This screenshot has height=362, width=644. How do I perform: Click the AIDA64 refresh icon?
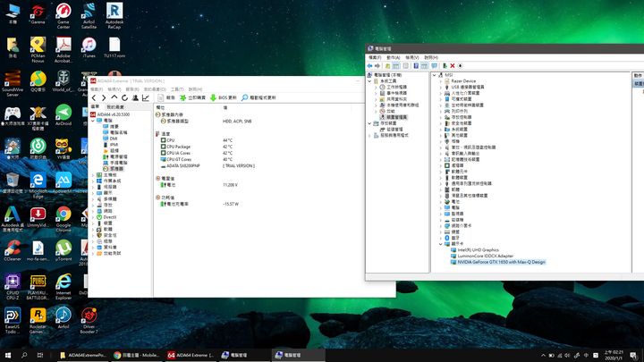(124, 97)
